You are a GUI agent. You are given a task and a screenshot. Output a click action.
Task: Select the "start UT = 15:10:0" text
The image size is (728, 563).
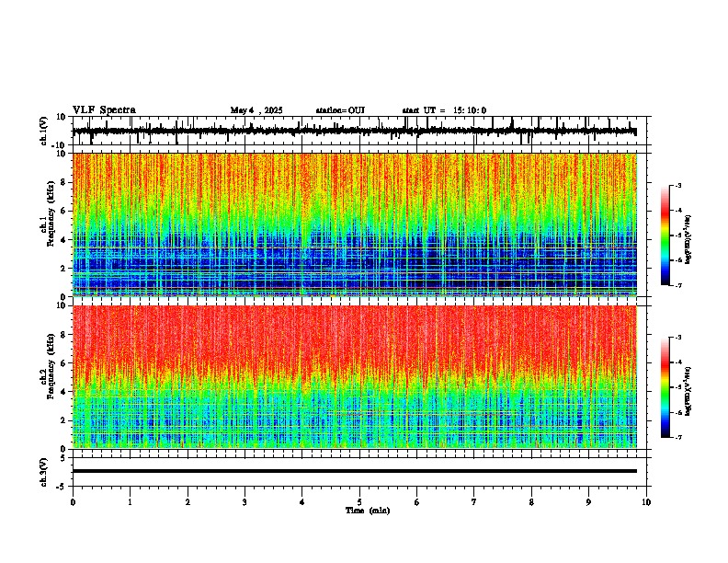[444, 110]
